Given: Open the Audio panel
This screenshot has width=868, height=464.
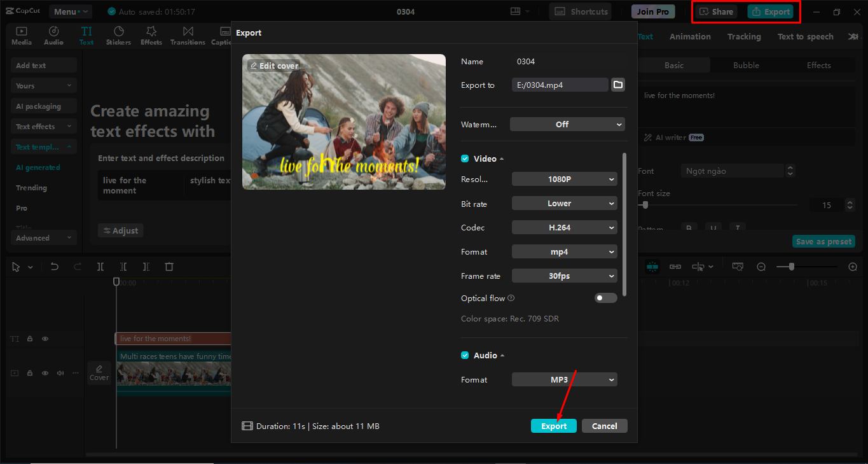Looking at the screenshot, I should [53, 35].
